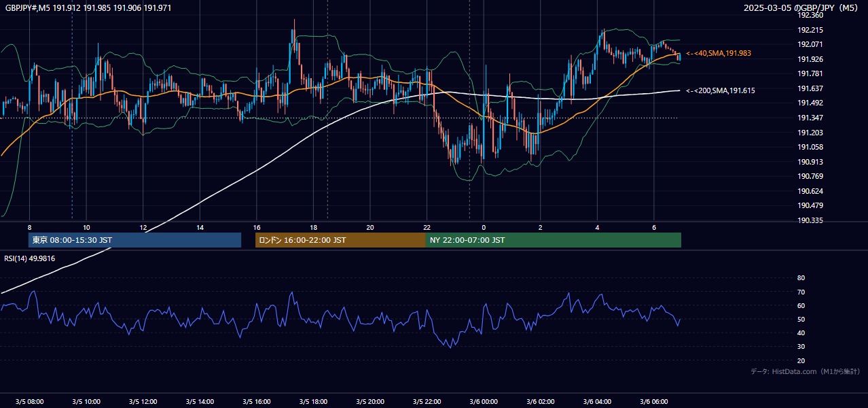Image resolution: width=868 pixels, height=408 pixels.
Task: Click RSI scale level 30
Action: coord(801,347)
